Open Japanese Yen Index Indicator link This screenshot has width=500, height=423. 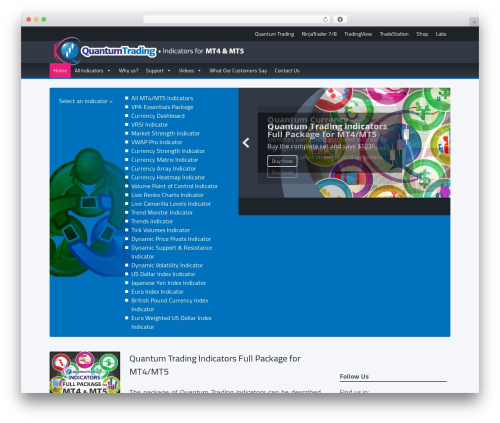[168, 283]
